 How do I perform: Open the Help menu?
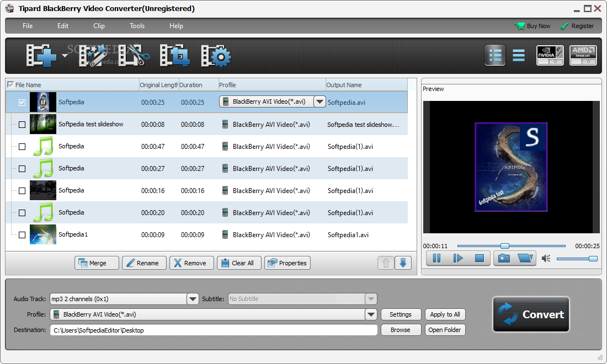pyautogui.click(x=176, y=26)
